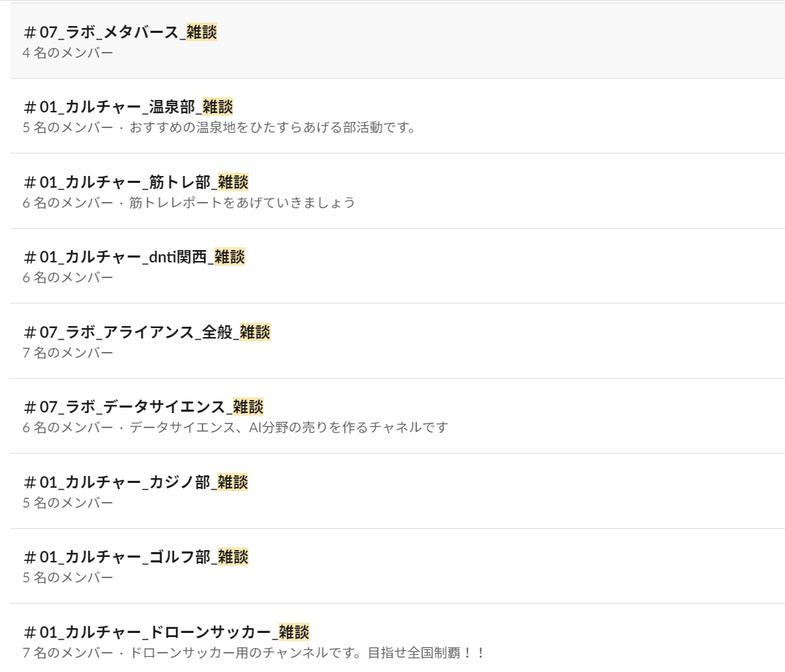Click the 筋トレレポート description text
This screenshot has width=785, height=672.
point(242,203)
